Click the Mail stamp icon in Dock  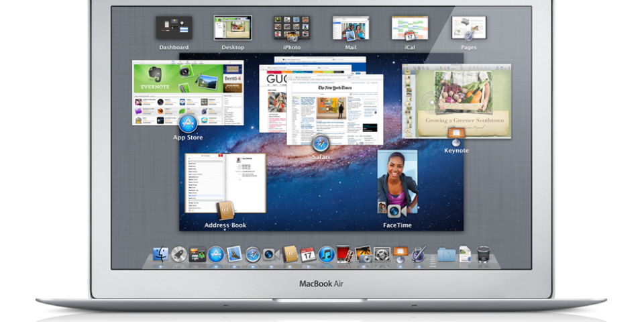pos(234,254)
